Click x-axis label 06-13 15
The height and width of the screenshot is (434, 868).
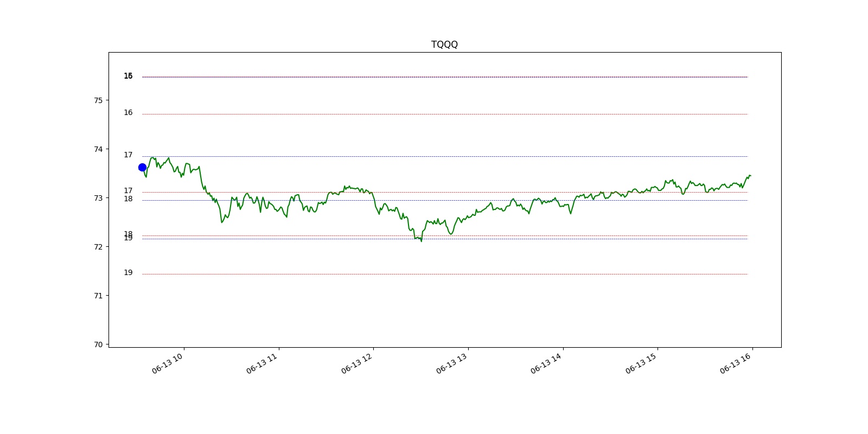[641, 363]
